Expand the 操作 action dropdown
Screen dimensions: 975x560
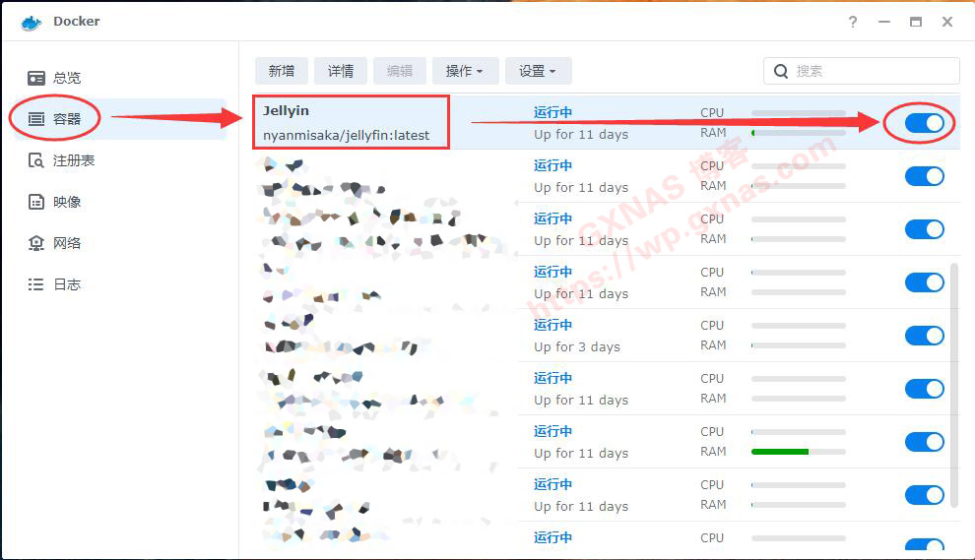465,71
